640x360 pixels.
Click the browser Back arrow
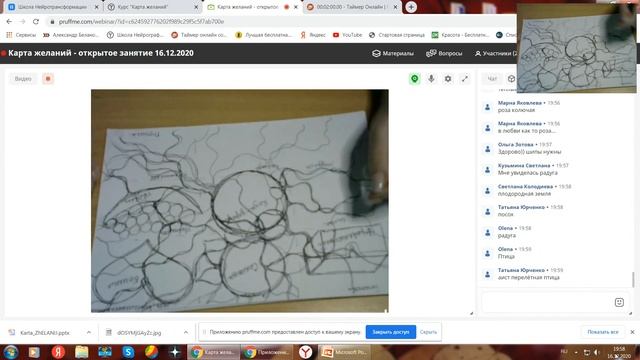(x=9, y=22)
